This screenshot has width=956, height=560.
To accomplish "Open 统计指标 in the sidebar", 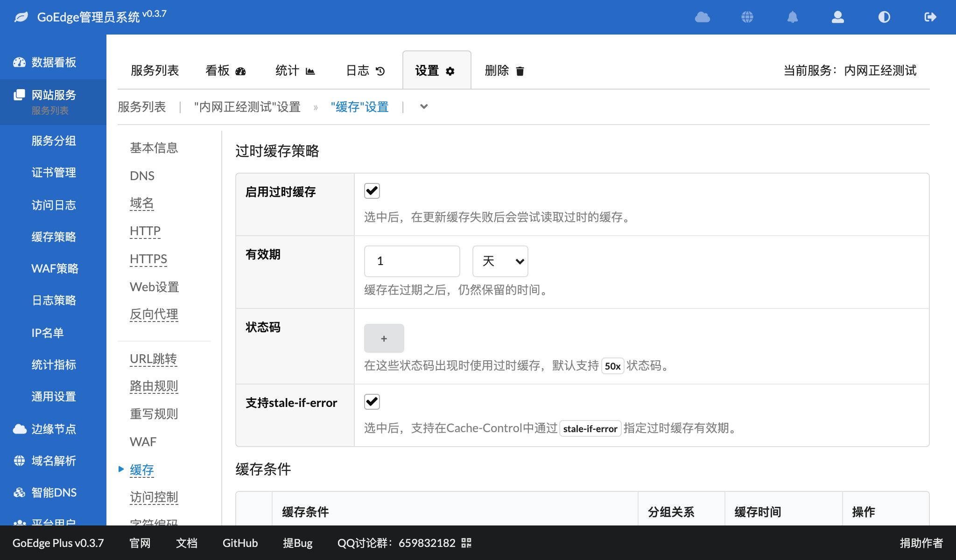I will tap(54, 364).
